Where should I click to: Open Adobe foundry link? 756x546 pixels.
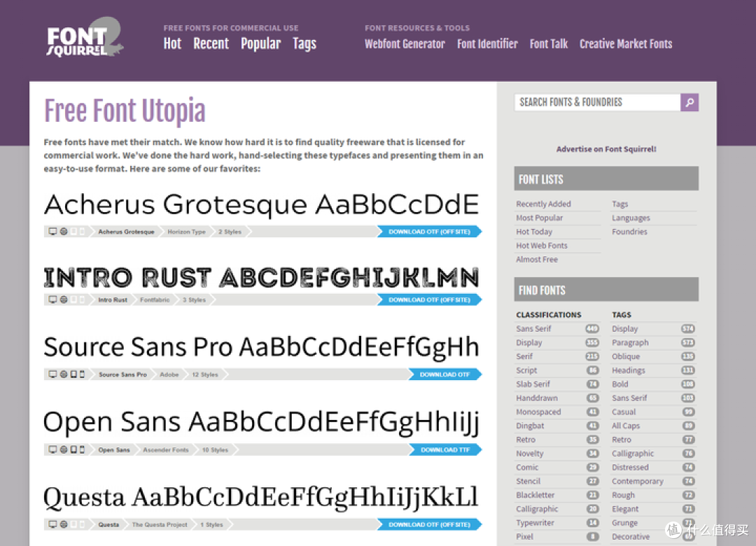pos(169,374)
